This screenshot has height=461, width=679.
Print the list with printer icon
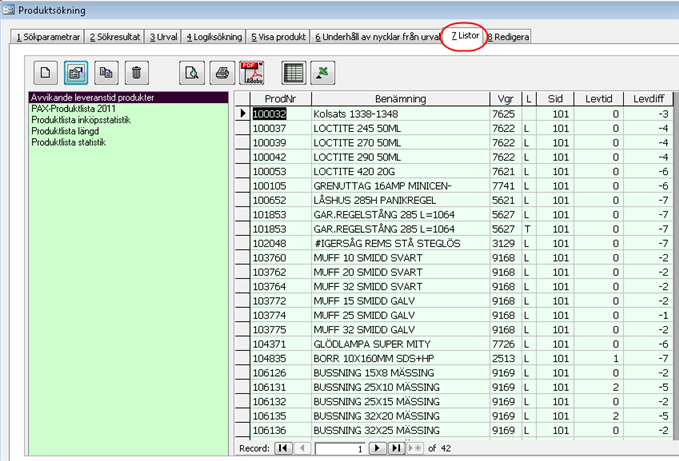point(224,72)
